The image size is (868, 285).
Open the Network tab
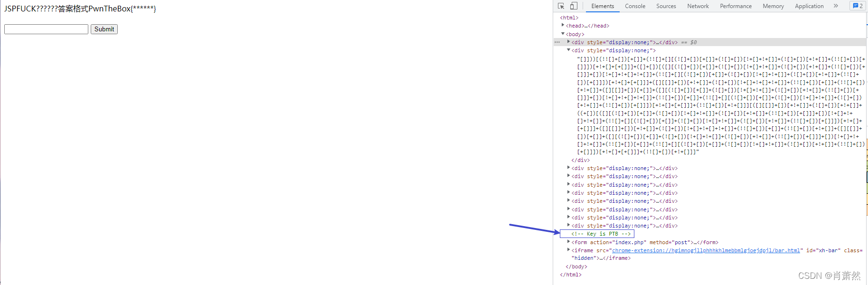pyautogui.click(x=698, y=6)
